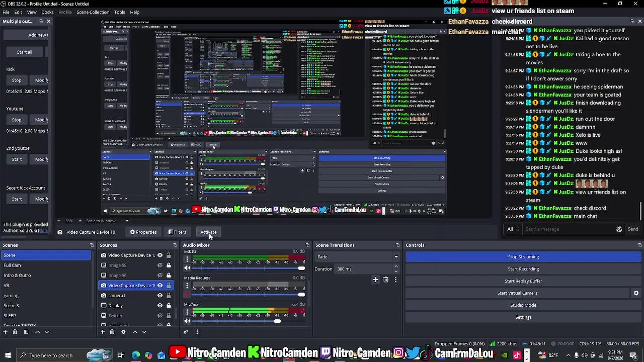Move source up with Sources up arrow

click(134, 332)
